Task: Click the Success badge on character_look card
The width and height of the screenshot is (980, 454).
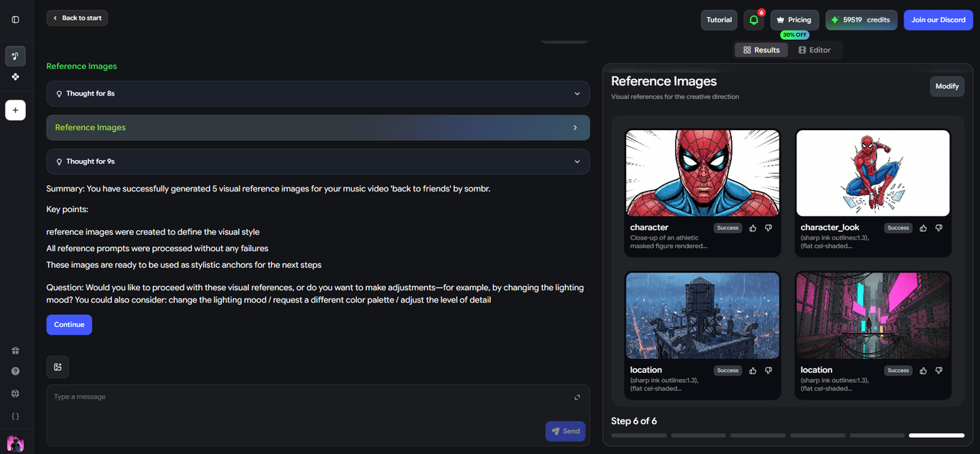Action: click(898, 228)
